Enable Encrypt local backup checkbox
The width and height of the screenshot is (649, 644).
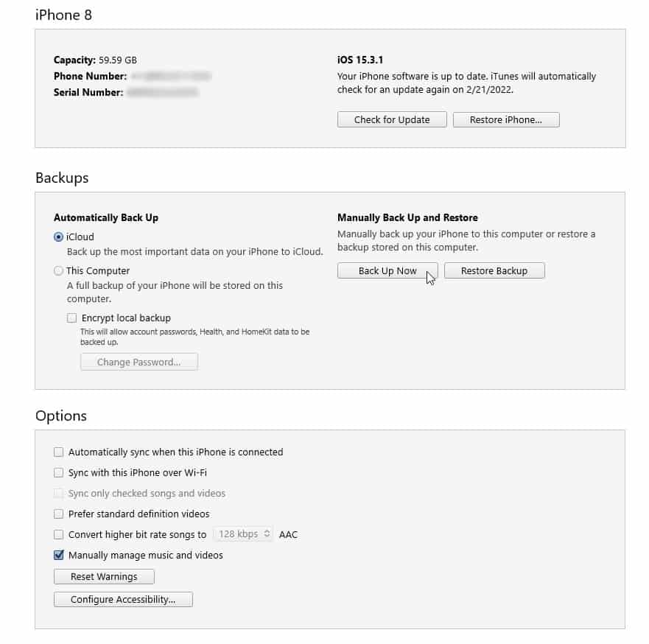[x=71, y=318]
